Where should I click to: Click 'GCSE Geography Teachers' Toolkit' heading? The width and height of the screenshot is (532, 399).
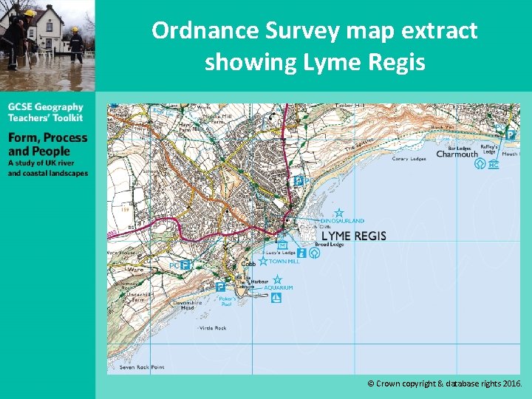click(x=46, y=112)
